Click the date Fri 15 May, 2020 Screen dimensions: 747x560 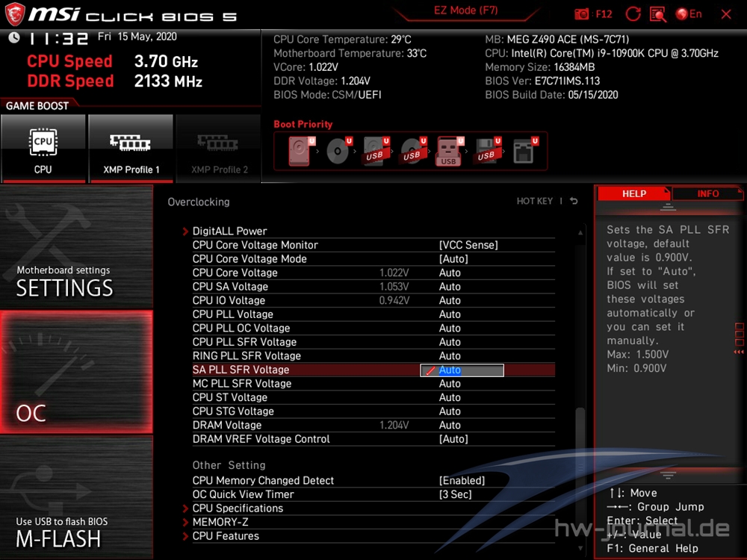point(137,37)
